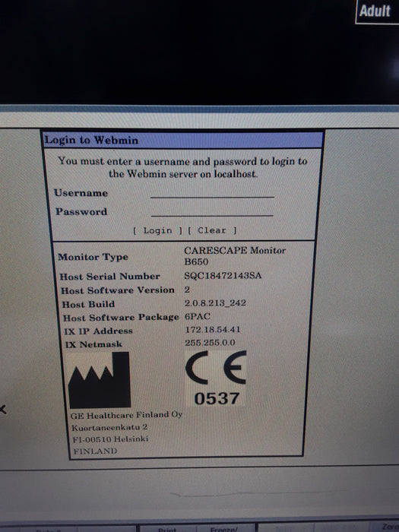Screen dimensions: 399x532
Task: Select IX netmask 255.255.0.0 value
Action: [x=210, y=343]
